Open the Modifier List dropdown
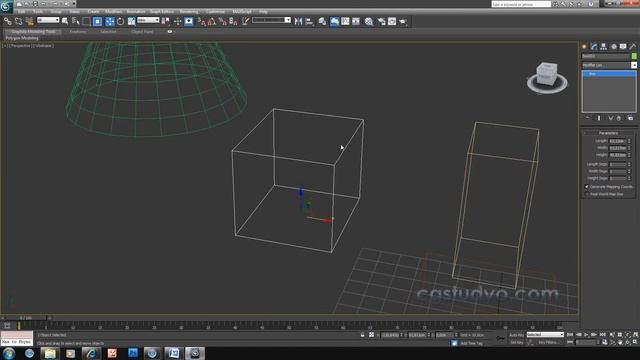The image size is (640, 360). point(609,65)
